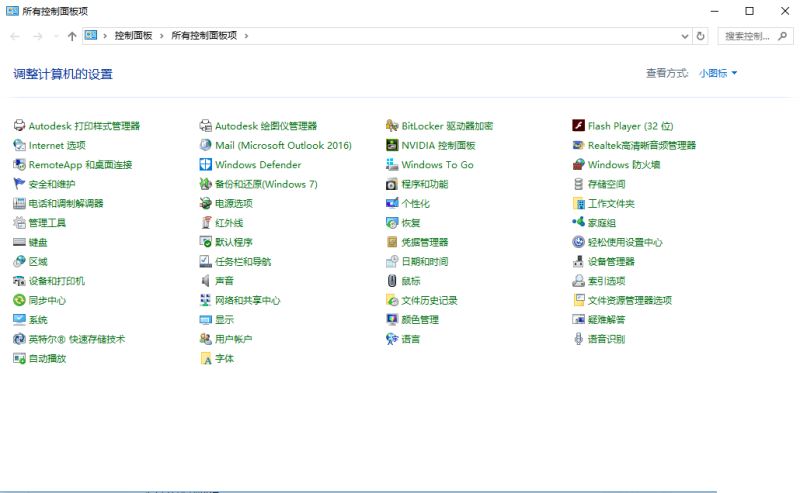Image resolution: width=800 pixels, height=493 pixels.
Task: Click the 语音识别 microphone icon
Action: point(578,339)
